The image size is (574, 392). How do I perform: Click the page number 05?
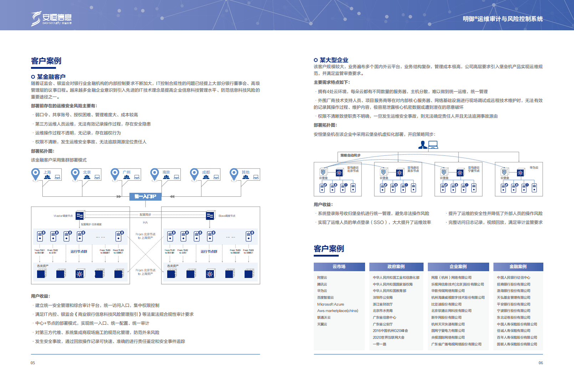(33, 363)
